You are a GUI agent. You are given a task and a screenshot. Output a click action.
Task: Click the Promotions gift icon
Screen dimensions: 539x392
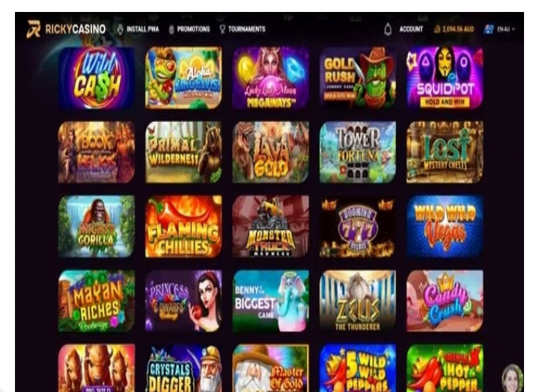pyautogui.click(x=171, y=29)
